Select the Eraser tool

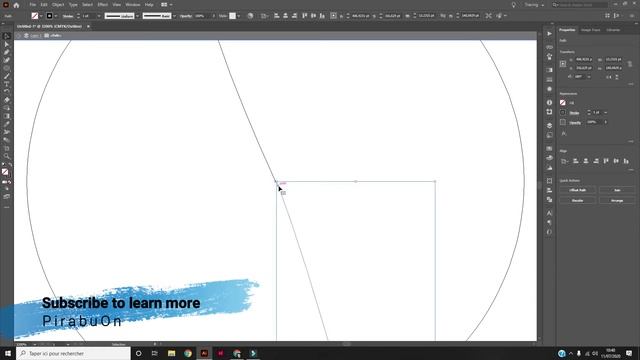(7, 100)
